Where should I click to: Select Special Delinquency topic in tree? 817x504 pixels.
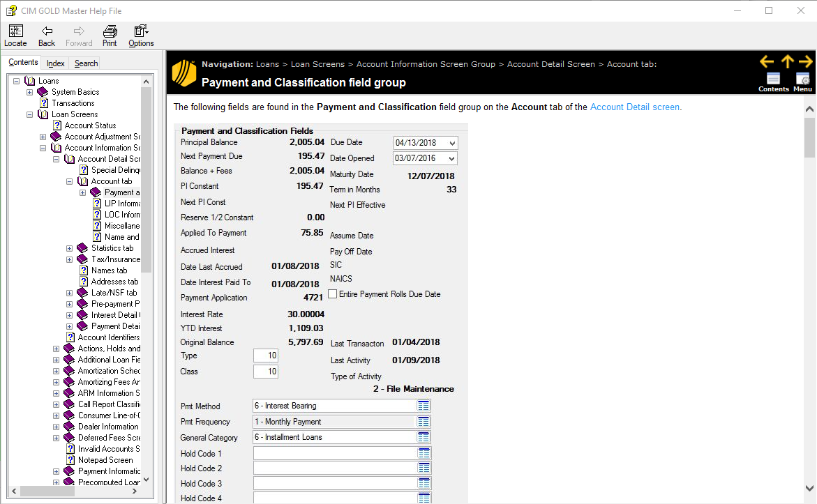tap(116, 170)
